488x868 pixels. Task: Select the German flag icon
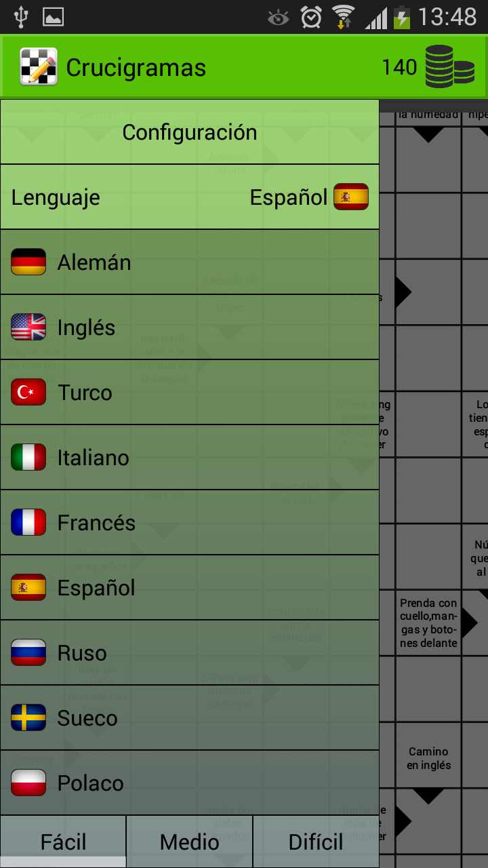(28, 262)
